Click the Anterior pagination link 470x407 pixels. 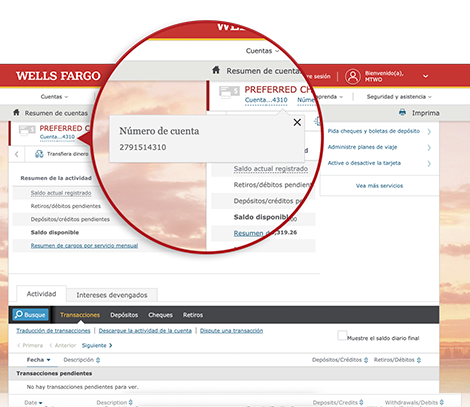click(63, 345)
